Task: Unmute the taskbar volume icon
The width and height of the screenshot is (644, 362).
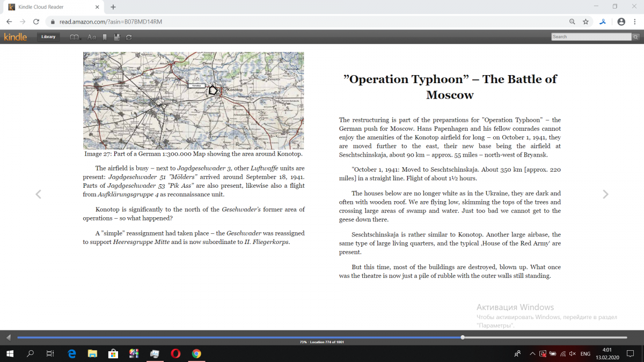Action: [572, 354]
